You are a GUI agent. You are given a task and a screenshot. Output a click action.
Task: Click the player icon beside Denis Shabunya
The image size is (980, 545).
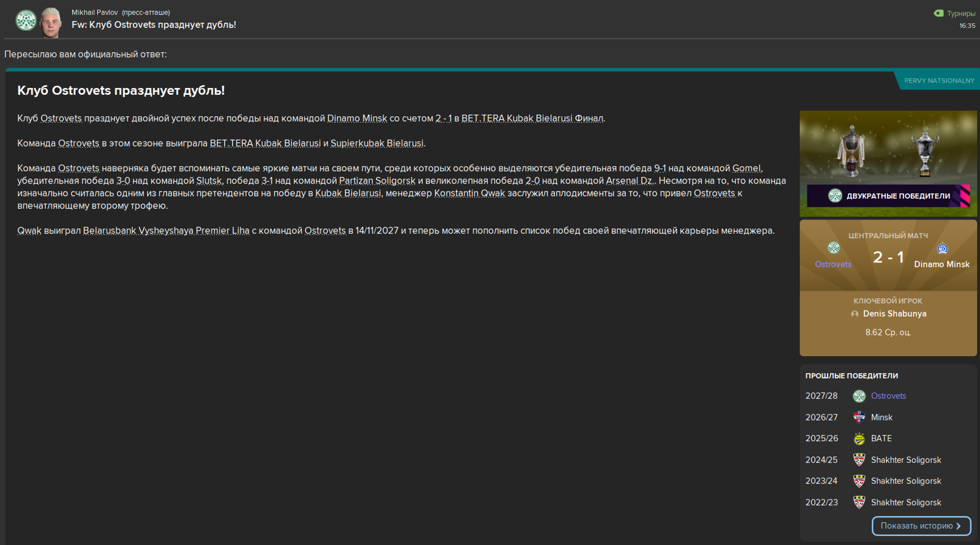pyautogui.click(x=854, y=314)
